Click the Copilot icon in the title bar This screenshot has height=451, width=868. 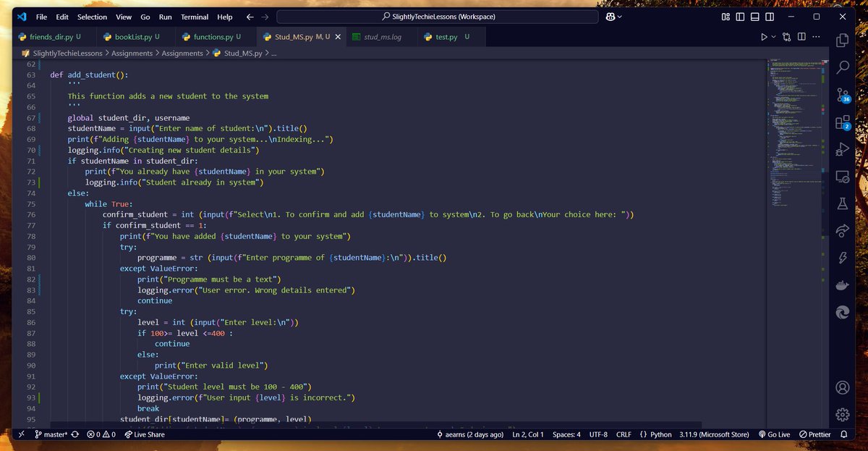click(609, 17)
